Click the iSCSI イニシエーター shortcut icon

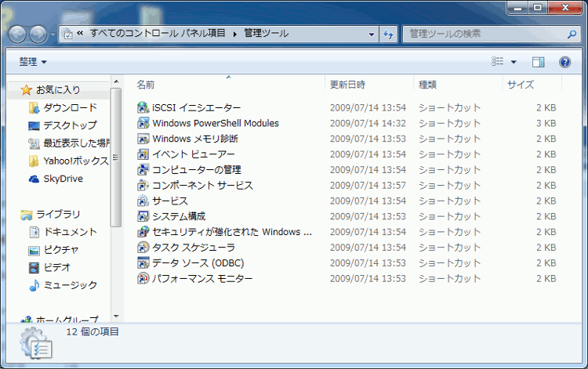click(x=143, y=107)
